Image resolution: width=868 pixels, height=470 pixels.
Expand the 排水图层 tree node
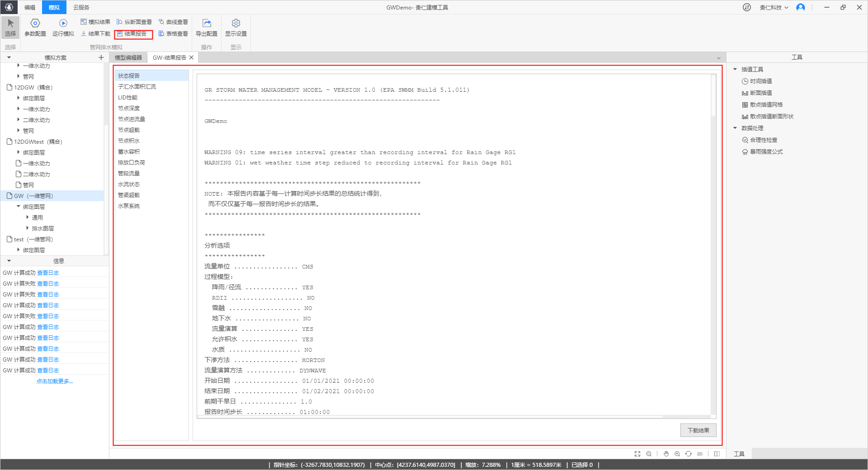coord(27,228)
